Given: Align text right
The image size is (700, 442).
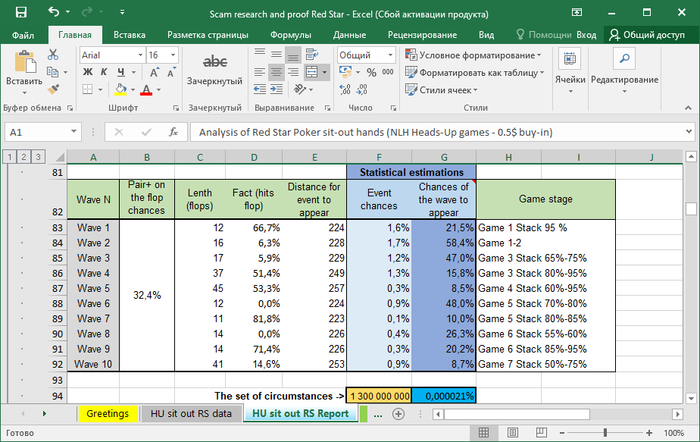Looking at the screenshot, I should (293, 72).
